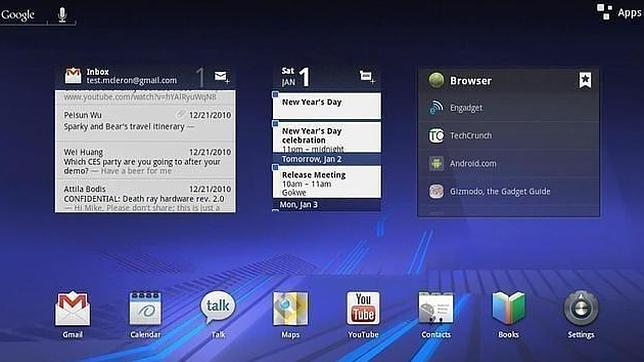Open Android.com bookmark
The width and height of the screenshot is (644, 362).
(x=508, y=164)
